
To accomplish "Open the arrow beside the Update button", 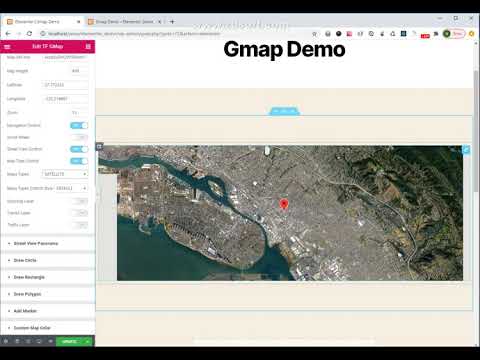I will pos(87,341).
